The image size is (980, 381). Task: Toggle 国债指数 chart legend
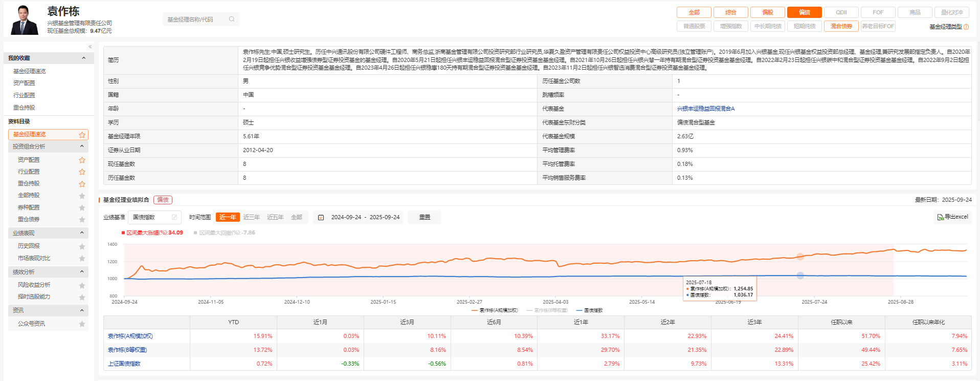(589, 310)
